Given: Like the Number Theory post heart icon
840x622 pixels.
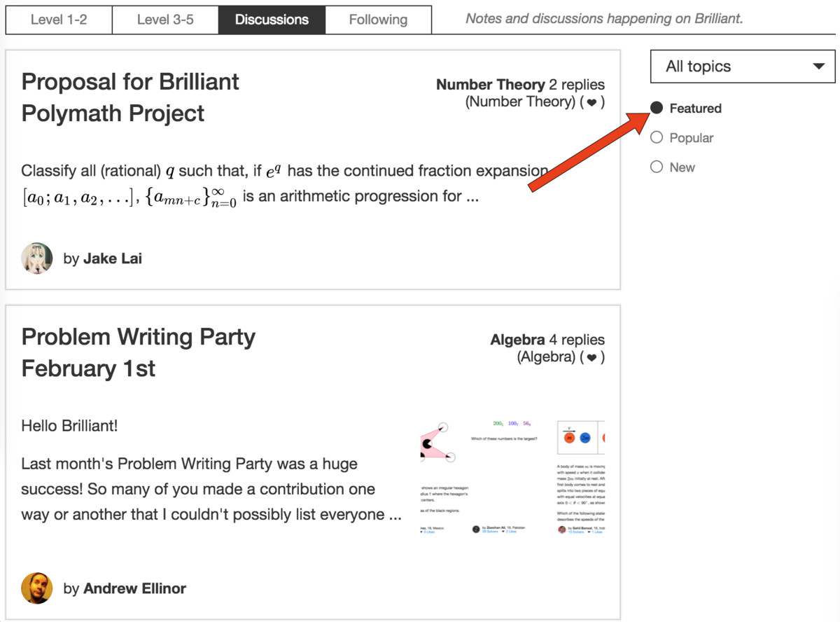Looking at the screenshot, I should tap(591, 102).
